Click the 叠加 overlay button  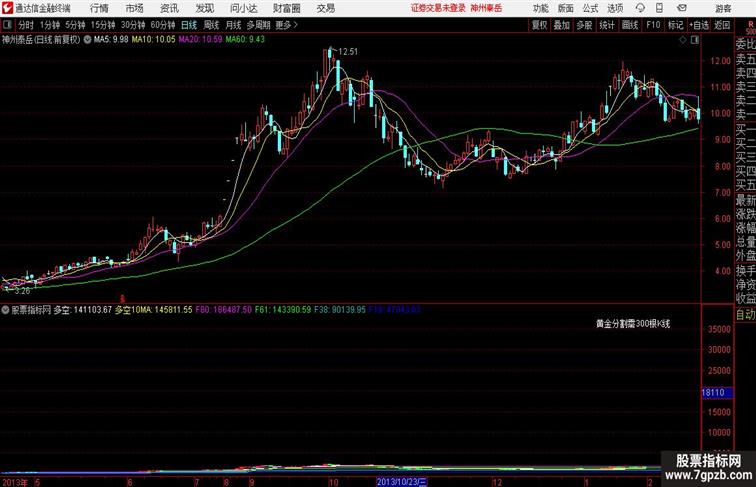pyautogui.click(x=562, y=25)
